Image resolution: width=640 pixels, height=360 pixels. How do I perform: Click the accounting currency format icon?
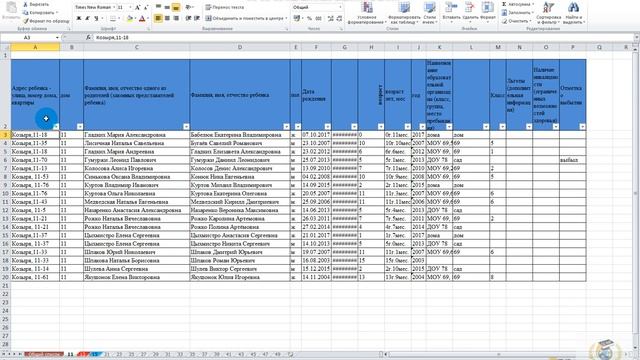[x=297, y=18]
